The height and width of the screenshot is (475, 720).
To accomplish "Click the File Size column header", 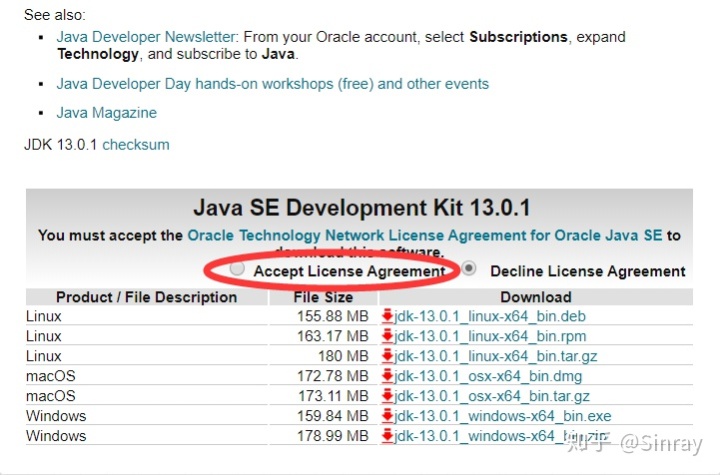I will 323,297.
